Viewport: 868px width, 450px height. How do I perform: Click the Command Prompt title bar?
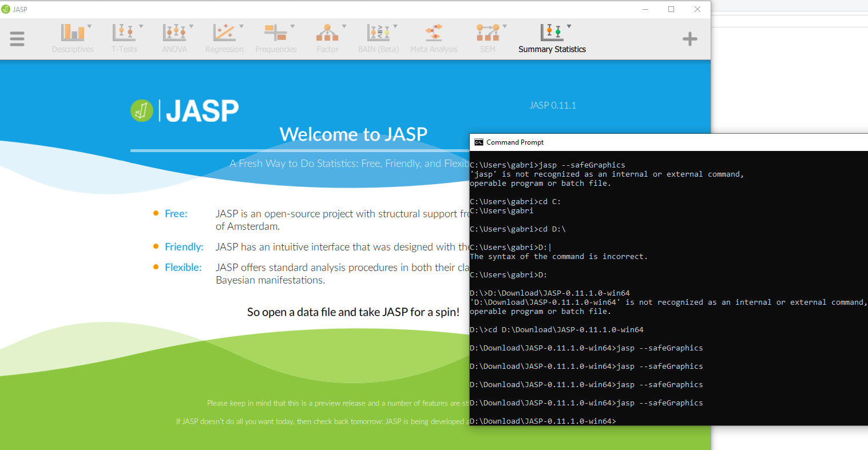tap(668, 142)
